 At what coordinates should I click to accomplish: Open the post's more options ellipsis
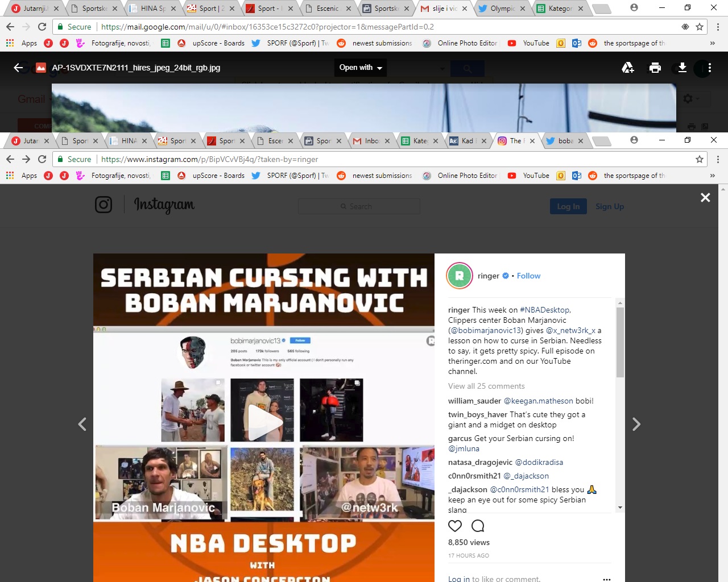click(606, 579)
